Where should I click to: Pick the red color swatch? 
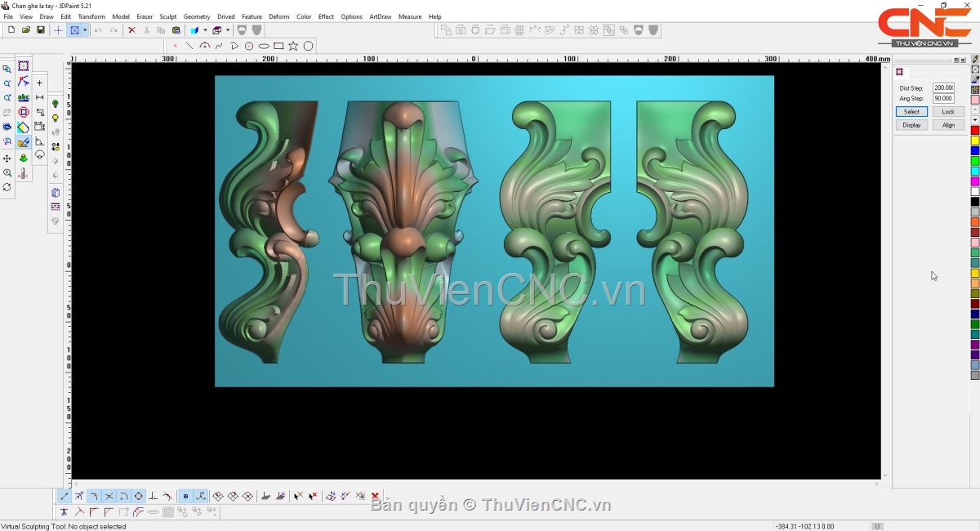(974, 131)
